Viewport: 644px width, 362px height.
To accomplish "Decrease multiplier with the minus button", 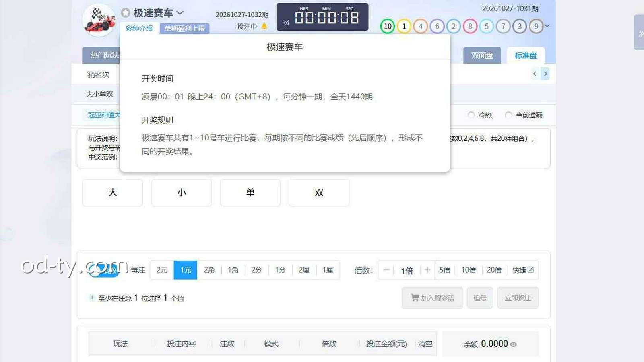I will (x=386, y=270).
